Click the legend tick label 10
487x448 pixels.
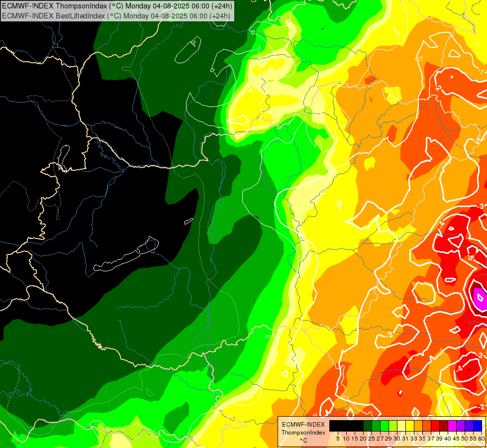click(x=346, y=439)
